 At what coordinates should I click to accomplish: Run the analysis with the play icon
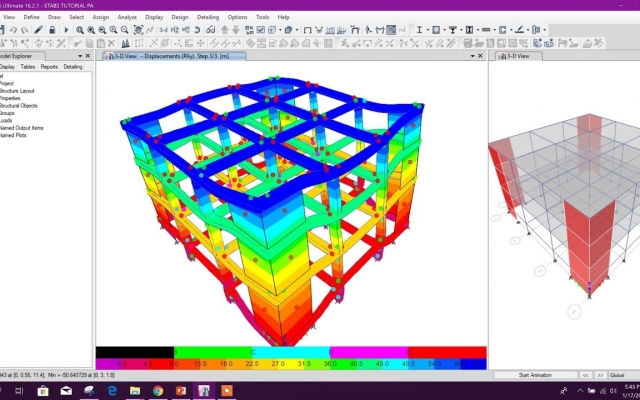[x=66, y=30]
